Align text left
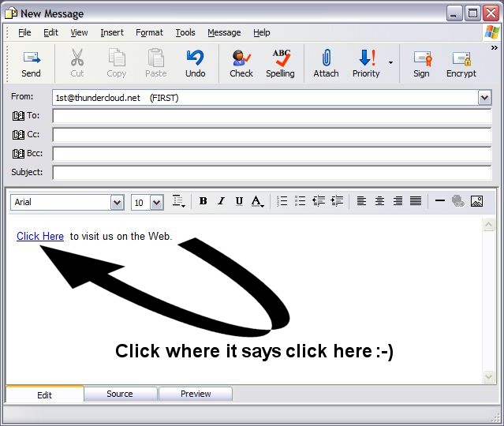Image resolution: width=504 pixels, height=426 pixels. [361, 201]
